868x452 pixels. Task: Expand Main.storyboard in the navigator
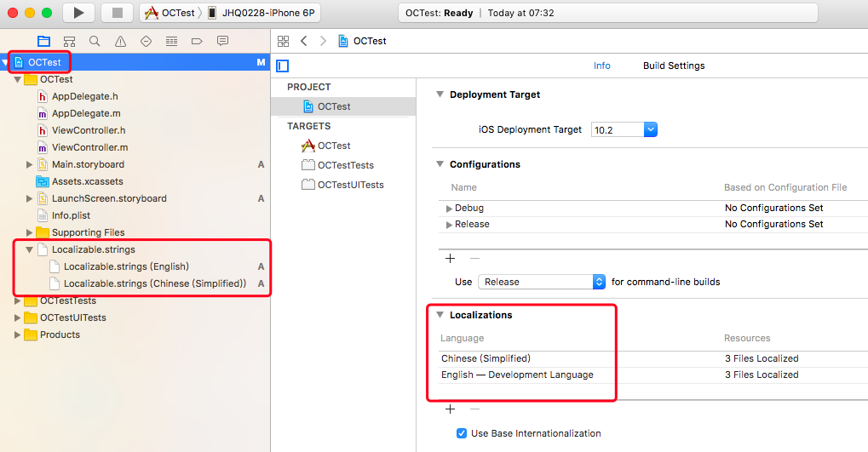29,164
